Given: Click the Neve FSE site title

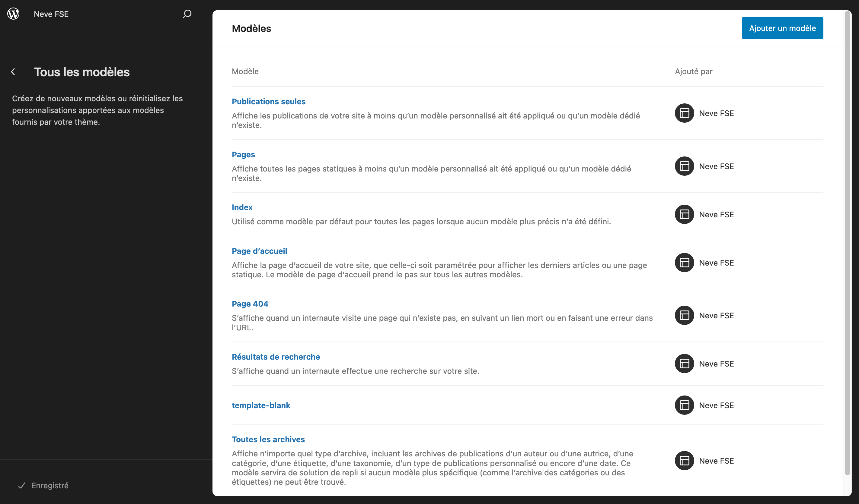Looking at the screenshot, I should [51, 14].
